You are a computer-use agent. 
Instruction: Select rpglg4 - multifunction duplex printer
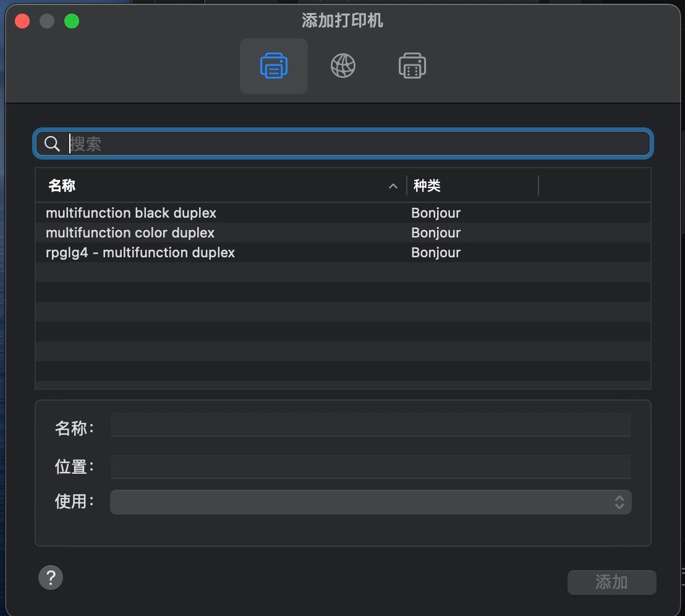(x=343, y=252)
